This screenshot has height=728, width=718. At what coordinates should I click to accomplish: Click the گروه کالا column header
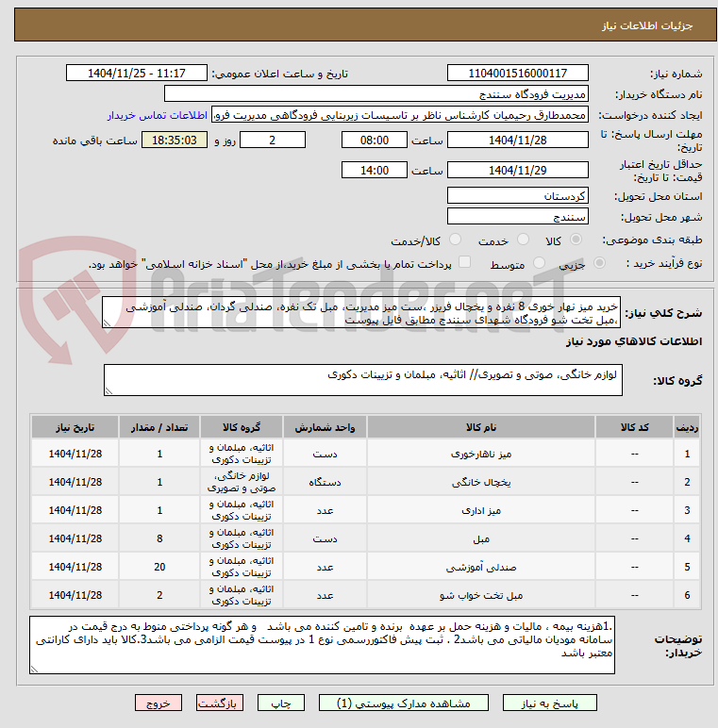coord(241,427)
